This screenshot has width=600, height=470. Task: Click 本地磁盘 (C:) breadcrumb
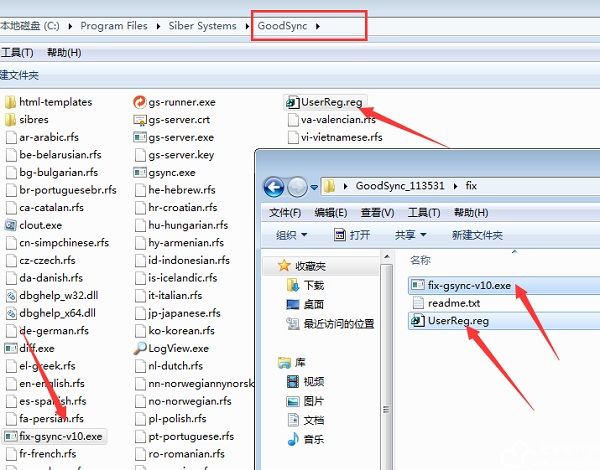(30, 26)
